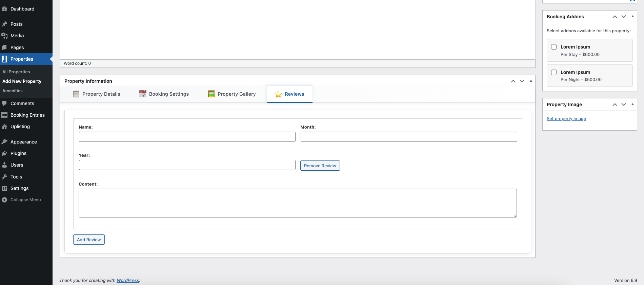The image size is (644, 285).
Task: Click the Tools wrench icon
Action: pos(4,177)
